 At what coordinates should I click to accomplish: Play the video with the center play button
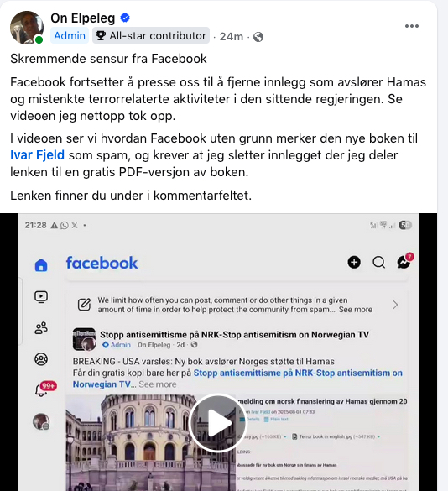(x=218, y=423)
